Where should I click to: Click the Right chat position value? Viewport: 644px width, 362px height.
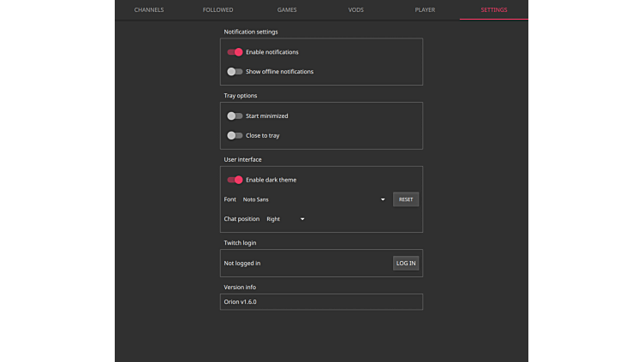point(273,220)
